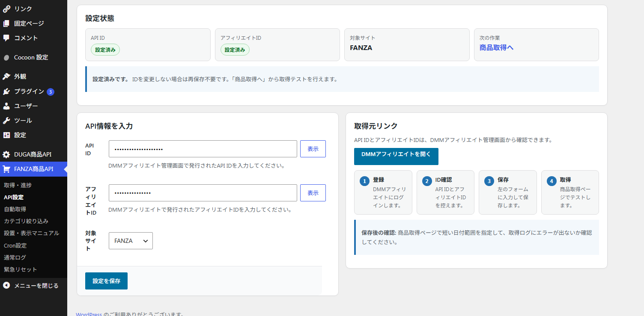Click the アフィリエイトID 設定済み status badge

(x=235, y=50)
